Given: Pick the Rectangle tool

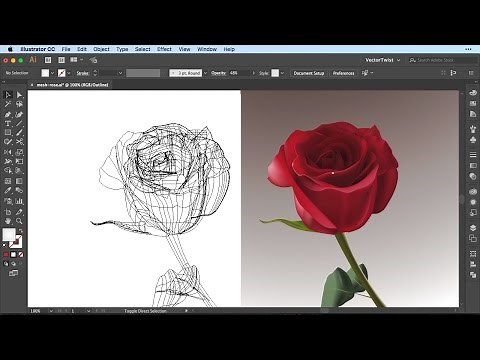Looking at the screenshot, I should click(8, 133).
